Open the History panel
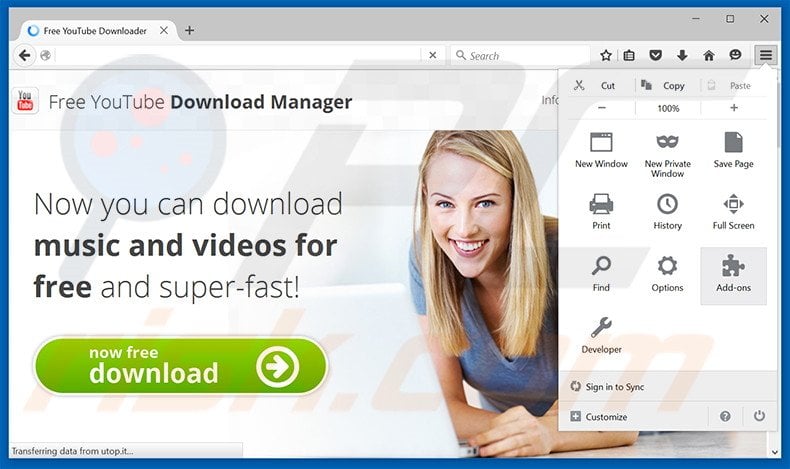The height and width of the screenshot is (469, 790). [667, 212]
